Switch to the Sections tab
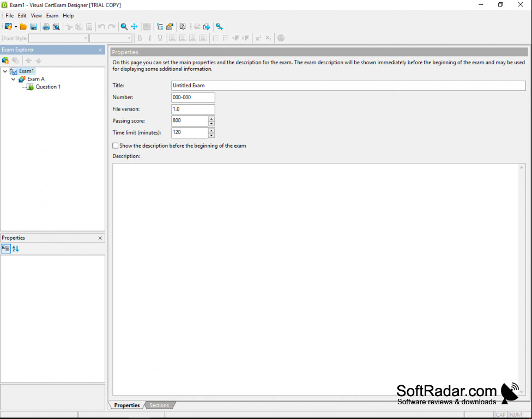The height and width of the screenshot is (419, 532). tap(159, 405)
